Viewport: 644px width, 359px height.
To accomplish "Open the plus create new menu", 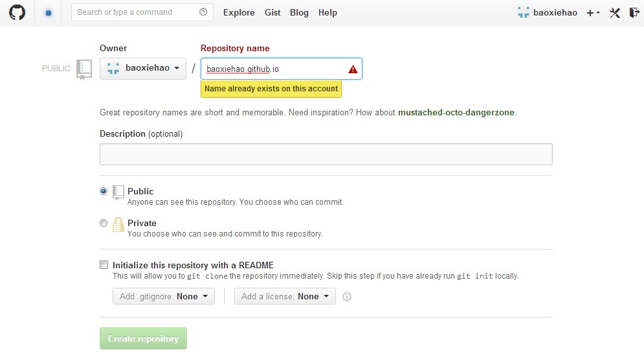I will click(x=593, y=12).
